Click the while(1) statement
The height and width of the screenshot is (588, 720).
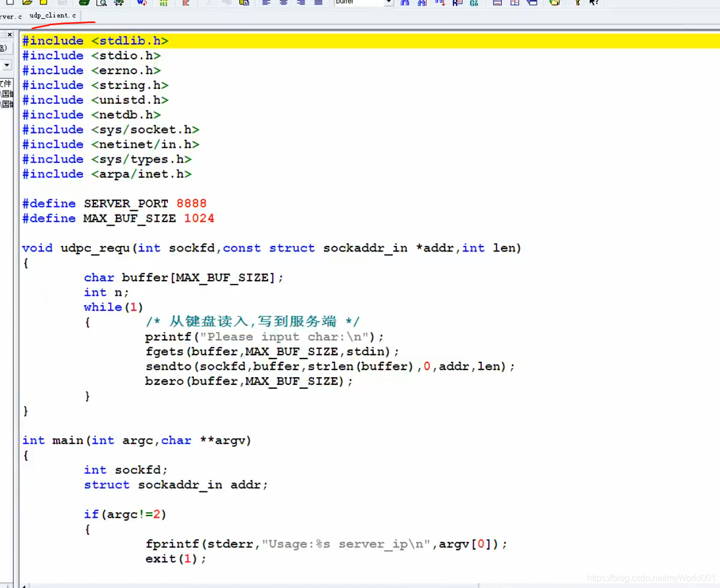[x=114, y=307]
